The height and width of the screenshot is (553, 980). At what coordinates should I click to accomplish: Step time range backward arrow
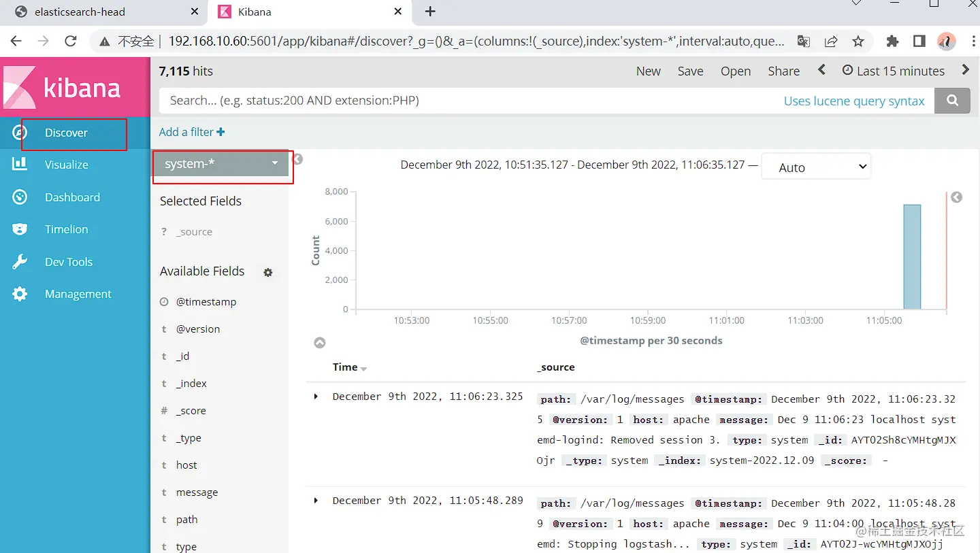(822, 70)
